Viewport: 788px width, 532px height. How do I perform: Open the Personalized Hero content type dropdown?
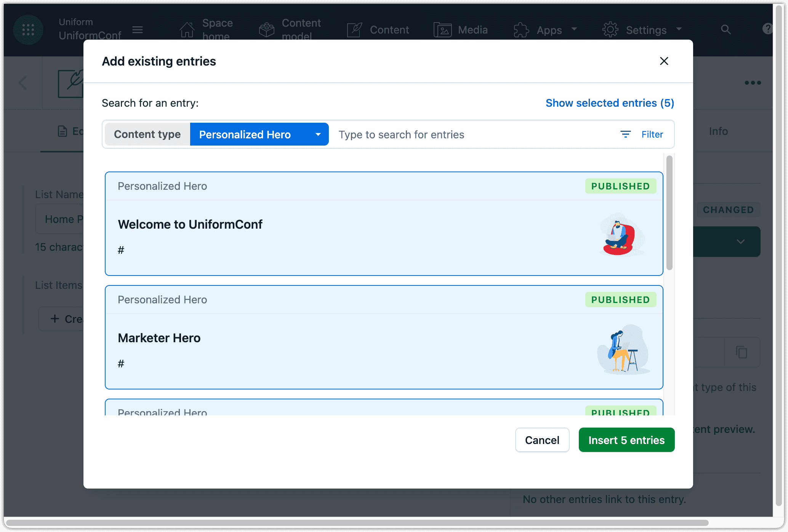pos(259,134)
